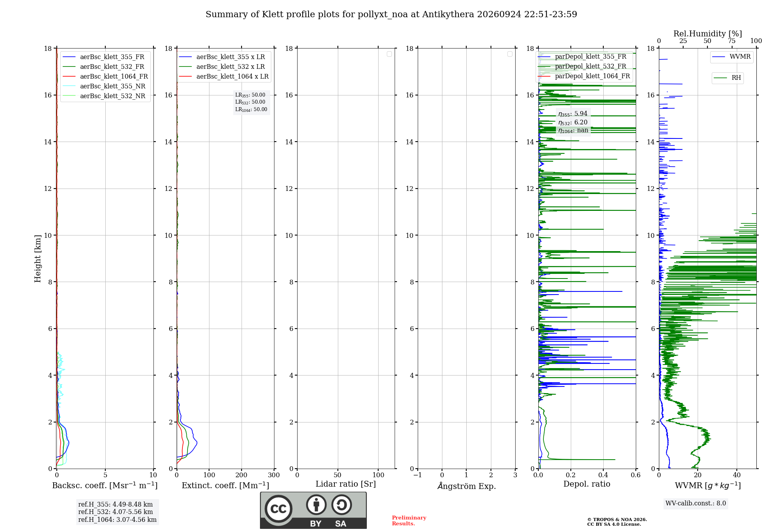Click the LR1064: 50.00 annotation

(x=251, y=110)
